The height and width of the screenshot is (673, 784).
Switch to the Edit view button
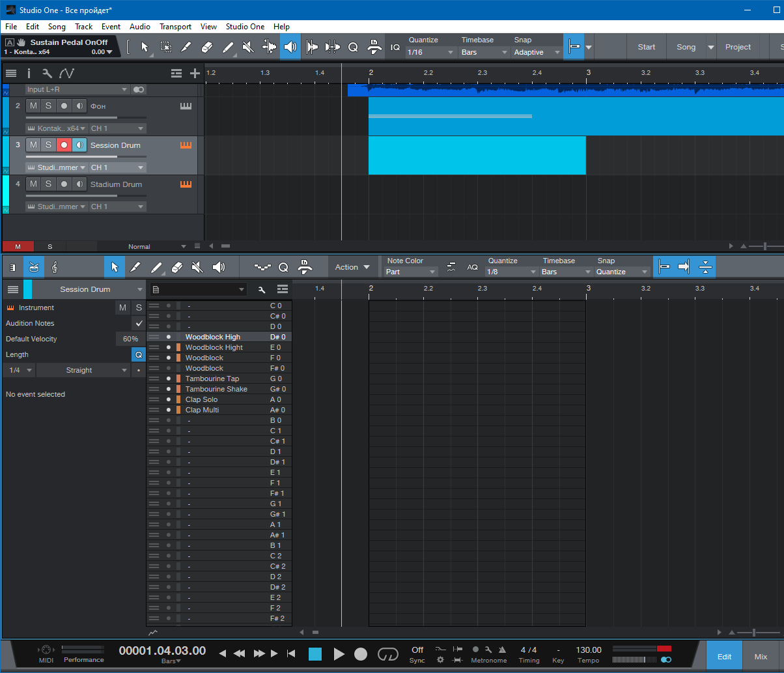[x=724, y=657]
